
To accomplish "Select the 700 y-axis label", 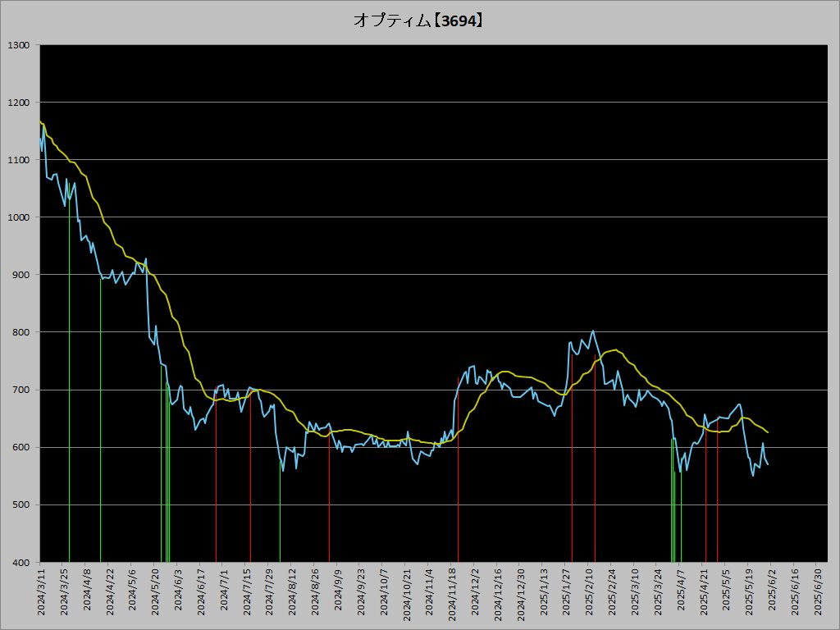I will (21, 390).
